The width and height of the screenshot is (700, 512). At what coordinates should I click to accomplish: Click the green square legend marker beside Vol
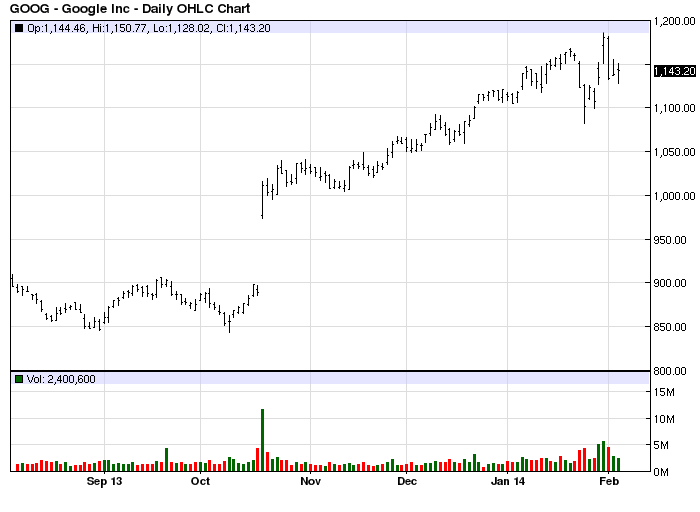19,379
